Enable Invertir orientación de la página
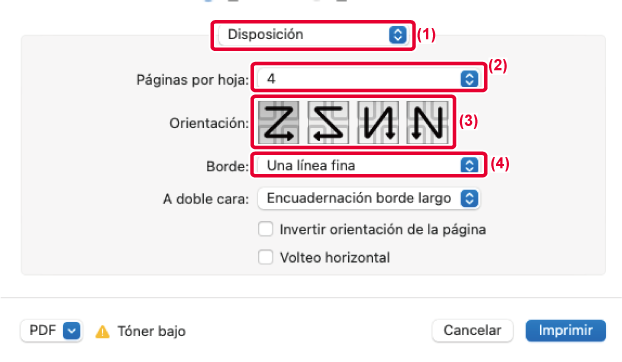Viewport: 622px width, 362px height. [265, 229]
